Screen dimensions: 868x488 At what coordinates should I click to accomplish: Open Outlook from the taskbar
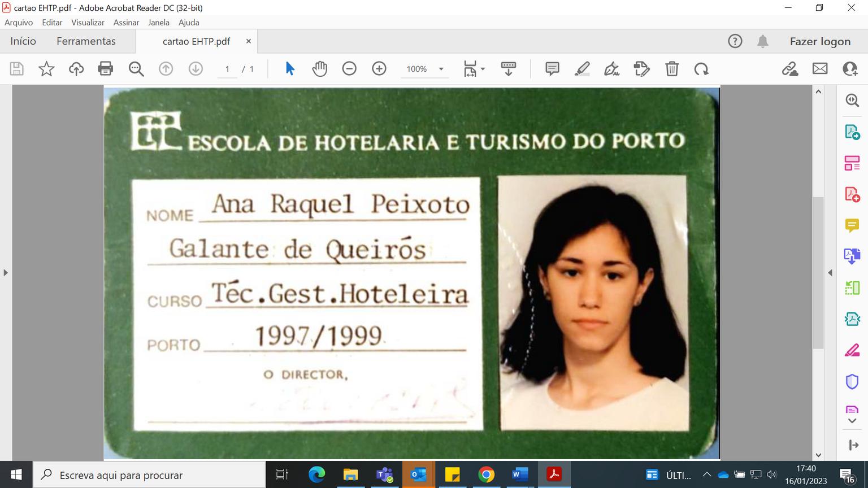pos(419,474)
